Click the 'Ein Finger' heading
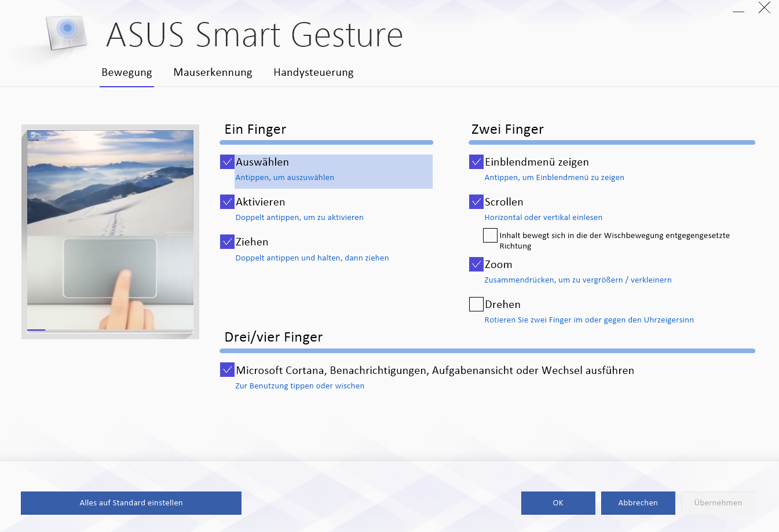Viewport: 779px width, 532px height. coord(255,130)
